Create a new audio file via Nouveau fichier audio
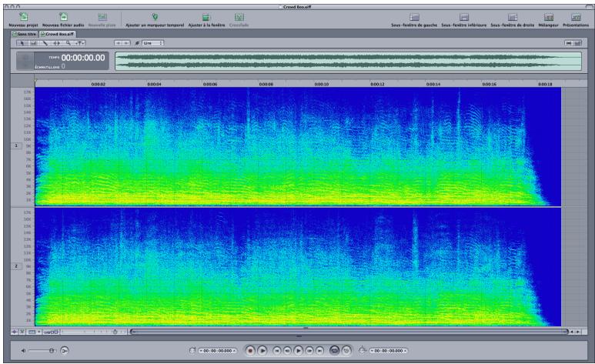The width and height of the screenshot is (595, 364). tap(63, 17)
